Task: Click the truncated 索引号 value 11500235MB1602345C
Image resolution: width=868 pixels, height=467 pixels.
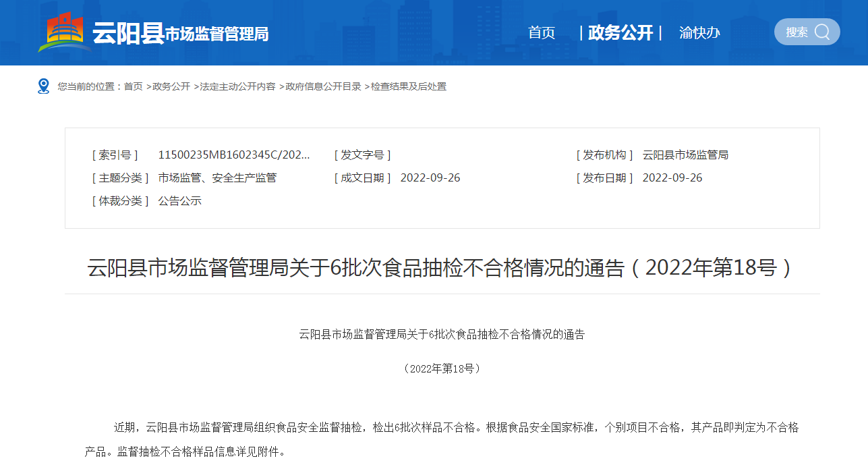Action: coord(234,155)
